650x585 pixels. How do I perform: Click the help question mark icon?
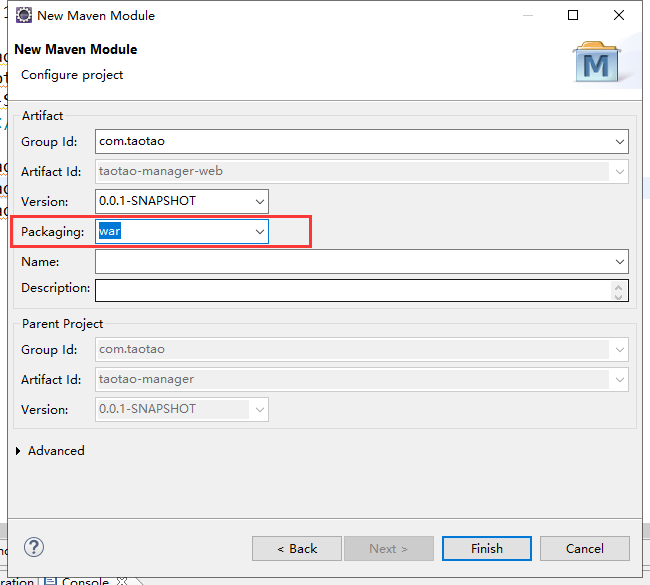point(34,547)
